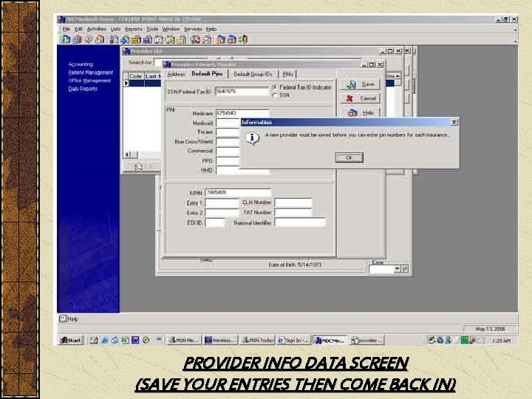Open the Lists menu

pyautogui.click(x=115, y=29)
